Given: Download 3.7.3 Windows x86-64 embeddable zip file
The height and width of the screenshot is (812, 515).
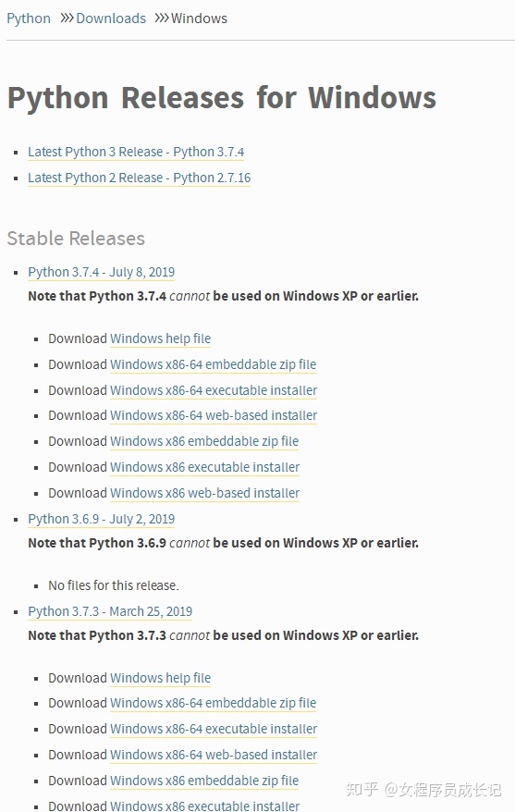Looking at the screenshot, I should (x=213, y=703).
